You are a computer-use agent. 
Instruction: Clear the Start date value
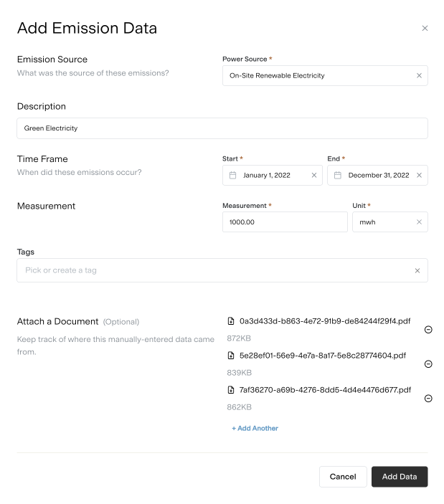click(313, 175)
